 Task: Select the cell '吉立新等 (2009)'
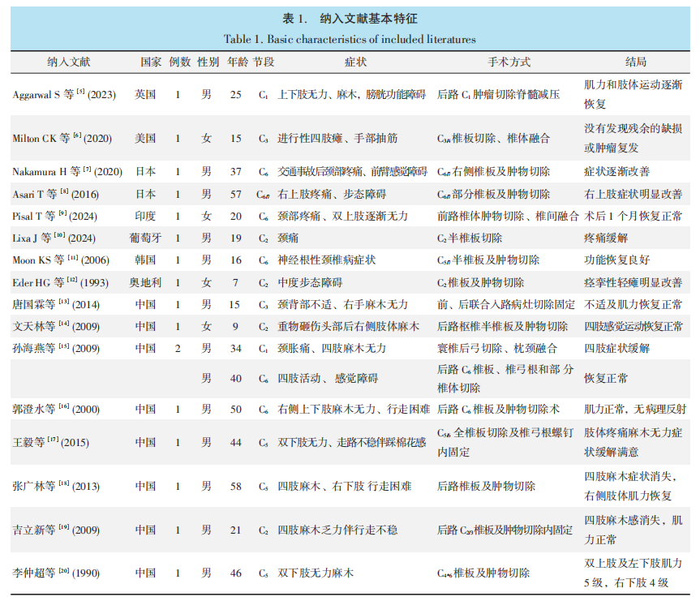point(56,530)
